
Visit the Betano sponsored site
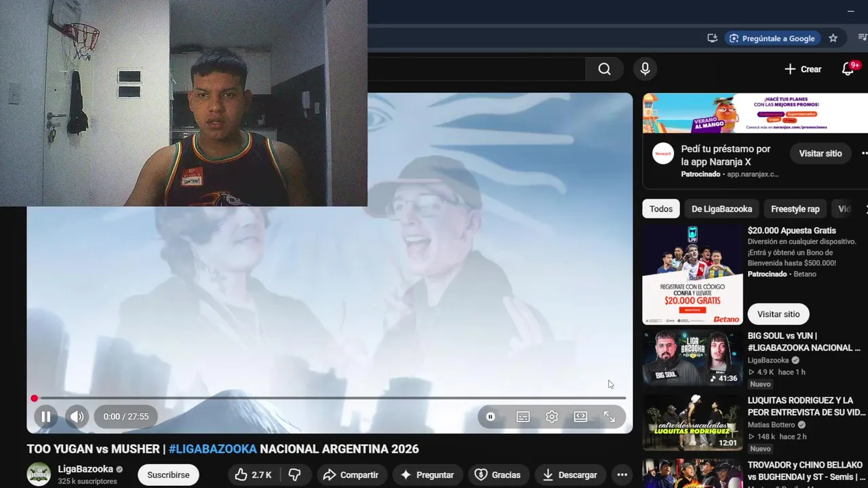pyautogui.click(x=778, y=314)
